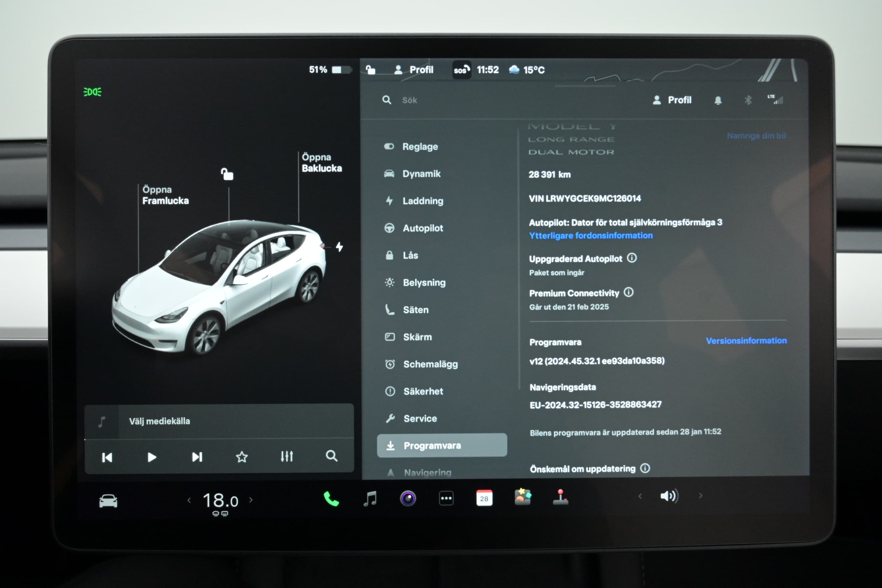Image resolution: width=882 pixels, height=588 pixels.
Task: Tap the VIN LRWYGCEK9MC126014 text
Action: click(x=585, y=198)
